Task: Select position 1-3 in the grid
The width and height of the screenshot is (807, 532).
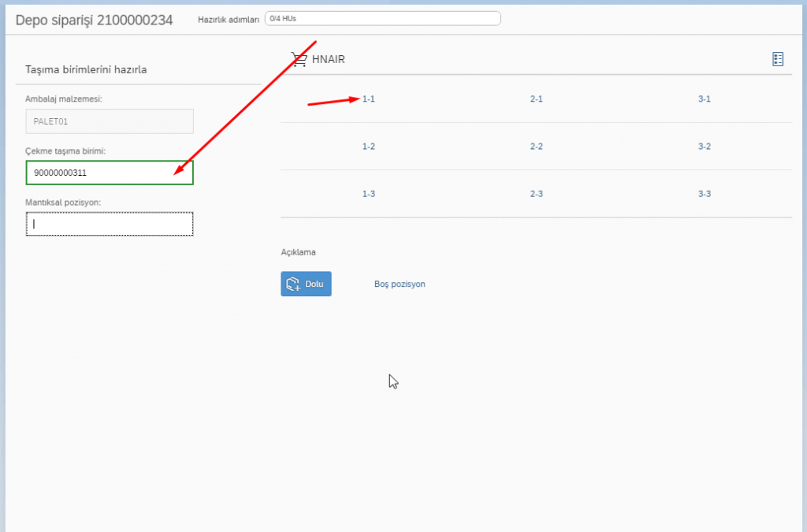Action: click(x=368, y=194)
